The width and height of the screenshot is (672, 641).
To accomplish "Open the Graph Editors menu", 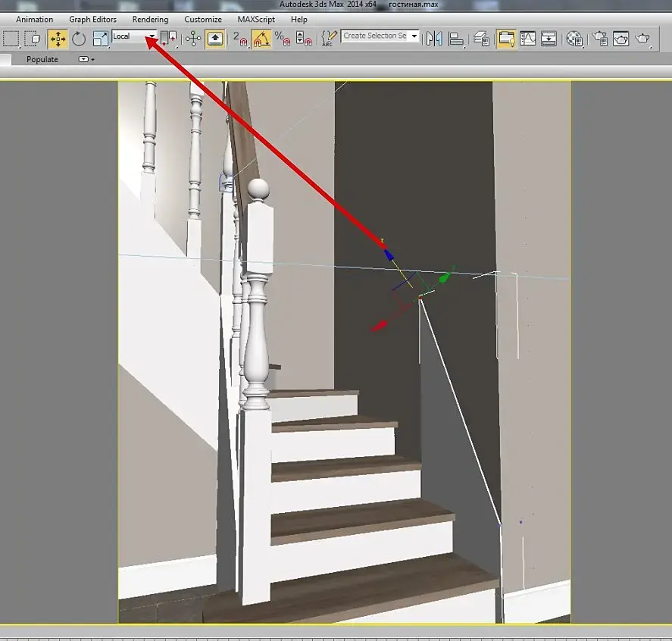I will (x=92, y=19).
